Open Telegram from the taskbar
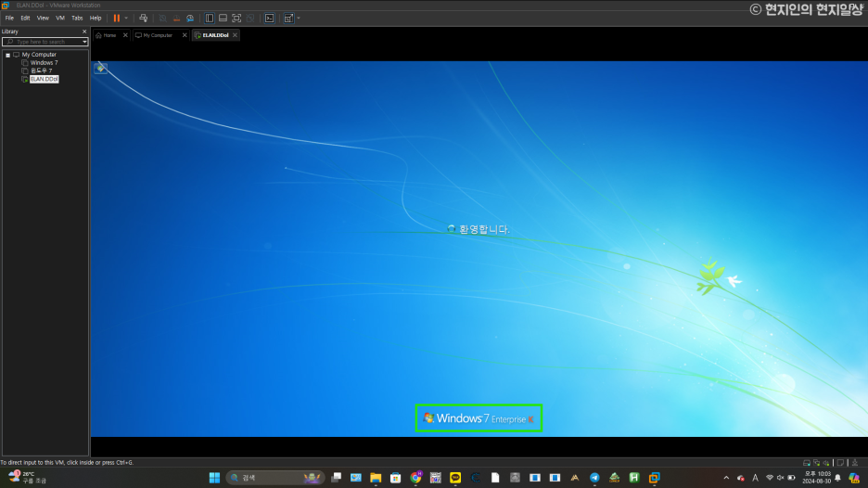The height and width of the screenshot is (488, 868). tap(594, 478)
